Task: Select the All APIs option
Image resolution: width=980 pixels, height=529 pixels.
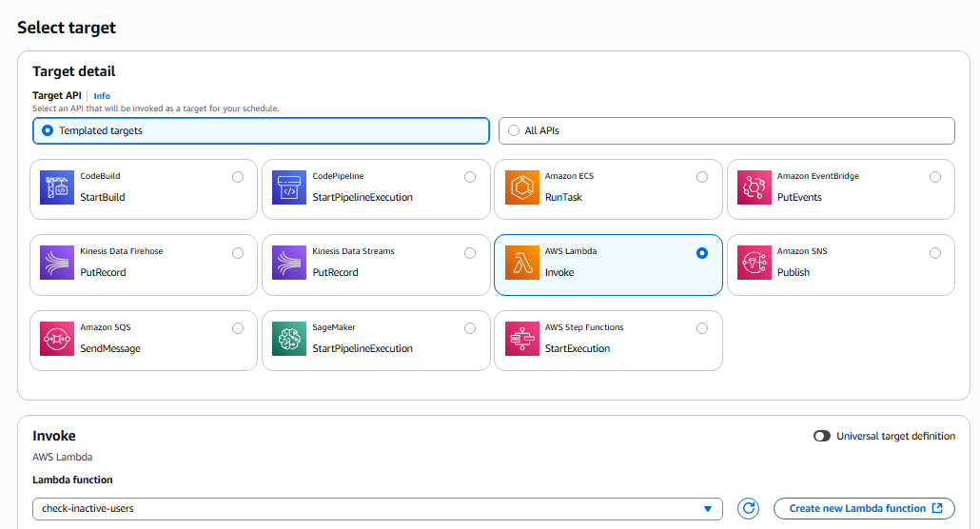Action: pyautogui.click(x=727, y=130)
